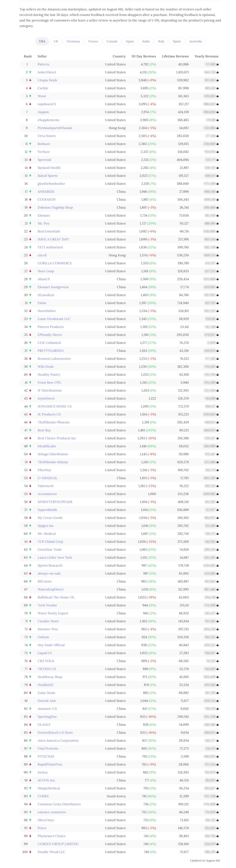Click the Yearly Revenue column header
The width and height of the screenshot is (236, 868).
click(x=207, y=56)
